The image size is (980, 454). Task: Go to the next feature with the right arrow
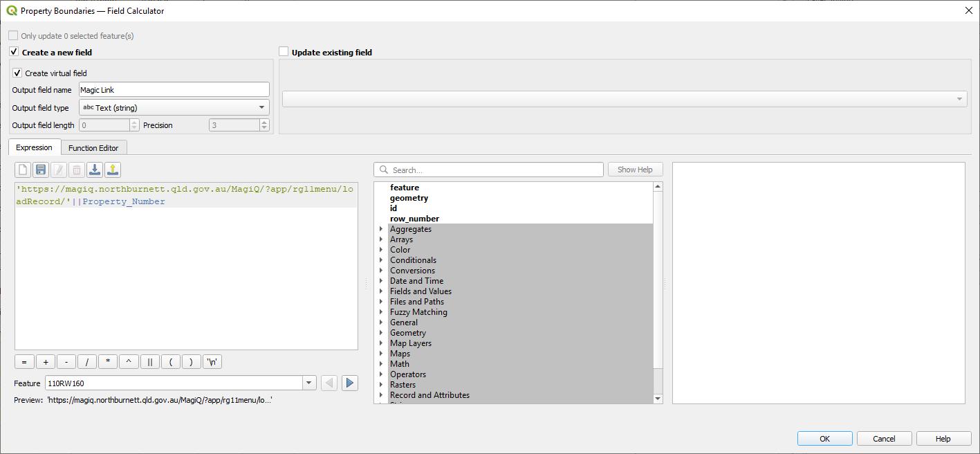(350, 383)
